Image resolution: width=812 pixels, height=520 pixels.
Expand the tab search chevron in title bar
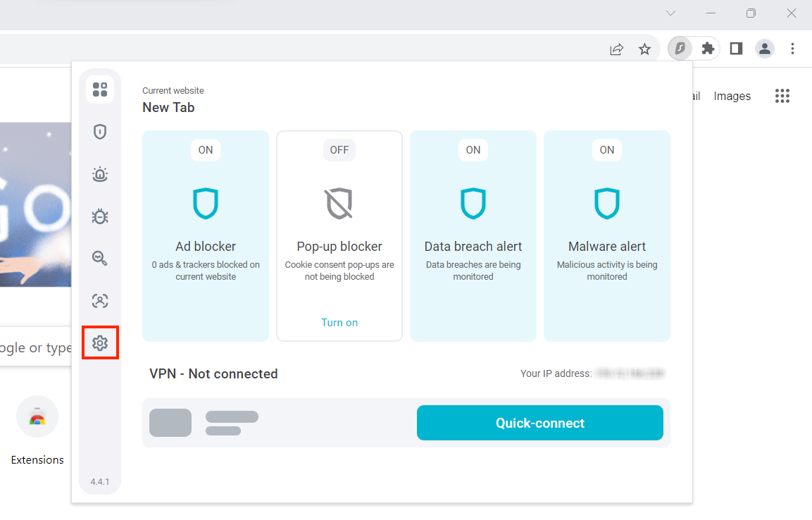pos(671,13)
